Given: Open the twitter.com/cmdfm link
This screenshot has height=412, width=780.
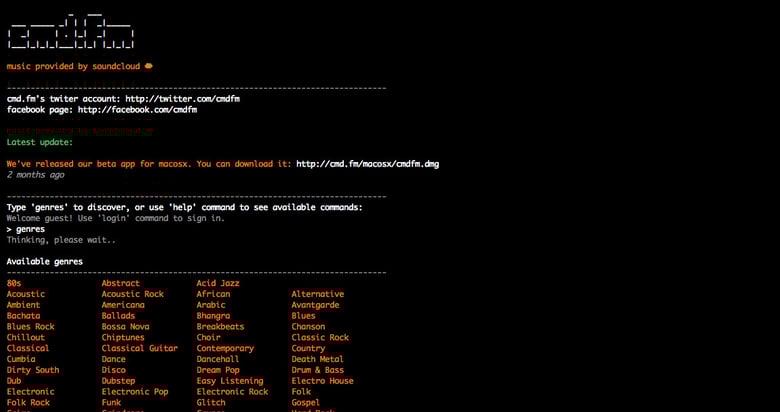Looking at the screenshot, I should 183,99.
